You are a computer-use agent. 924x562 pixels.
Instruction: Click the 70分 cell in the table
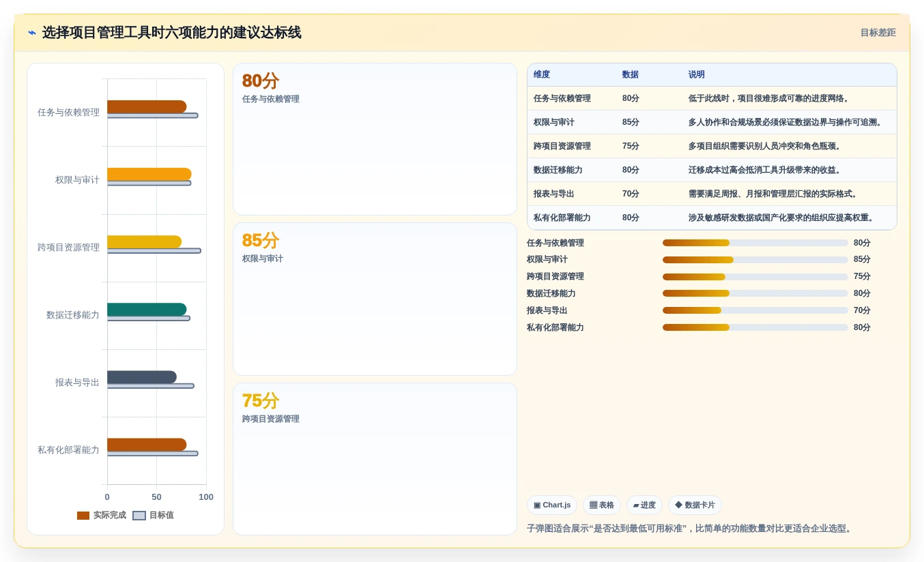point(631,194)
